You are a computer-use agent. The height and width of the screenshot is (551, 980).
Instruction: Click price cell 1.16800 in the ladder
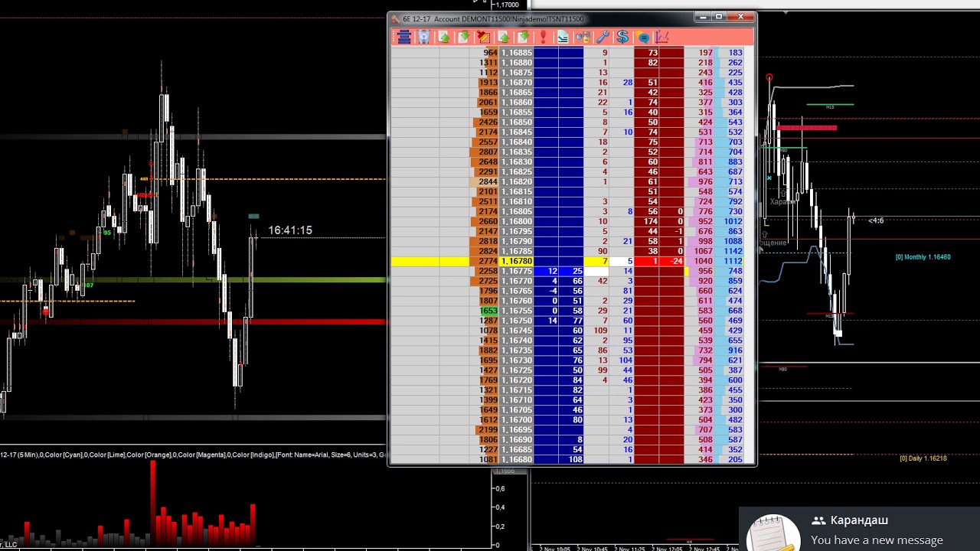[x=517, y=222]
